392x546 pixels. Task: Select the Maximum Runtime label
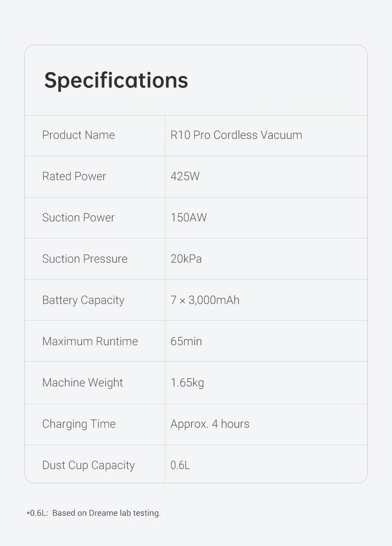pyautogui.click(x=90, y=341)
